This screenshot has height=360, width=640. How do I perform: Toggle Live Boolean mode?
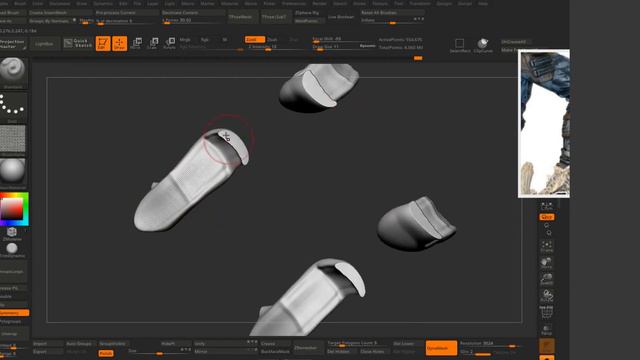341,17
